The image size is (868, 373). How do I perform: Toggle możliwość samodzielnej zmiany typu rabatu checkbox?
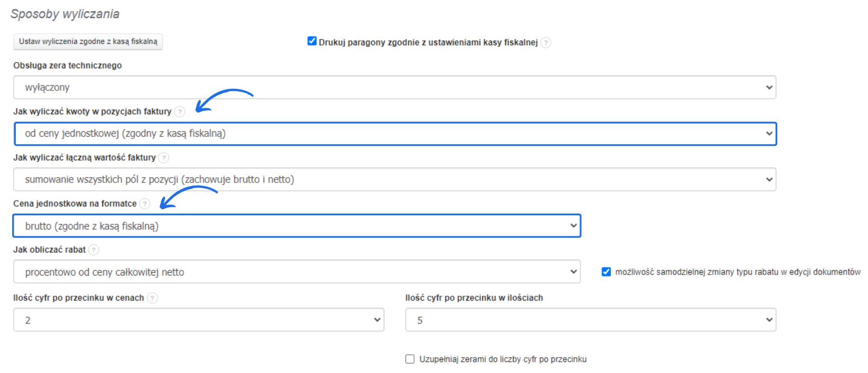[606, 272]
